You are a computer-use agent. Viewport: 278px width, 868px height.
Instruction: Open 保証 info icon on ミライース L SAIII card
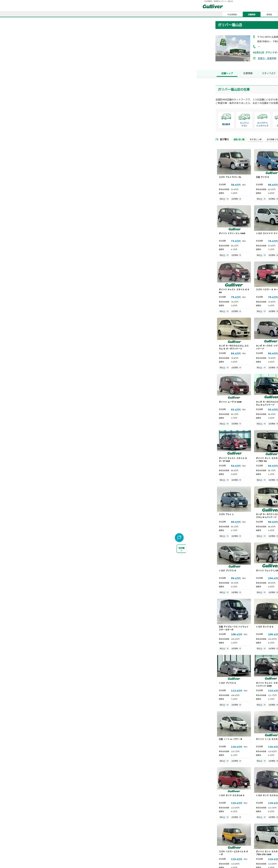pos(224,255)
